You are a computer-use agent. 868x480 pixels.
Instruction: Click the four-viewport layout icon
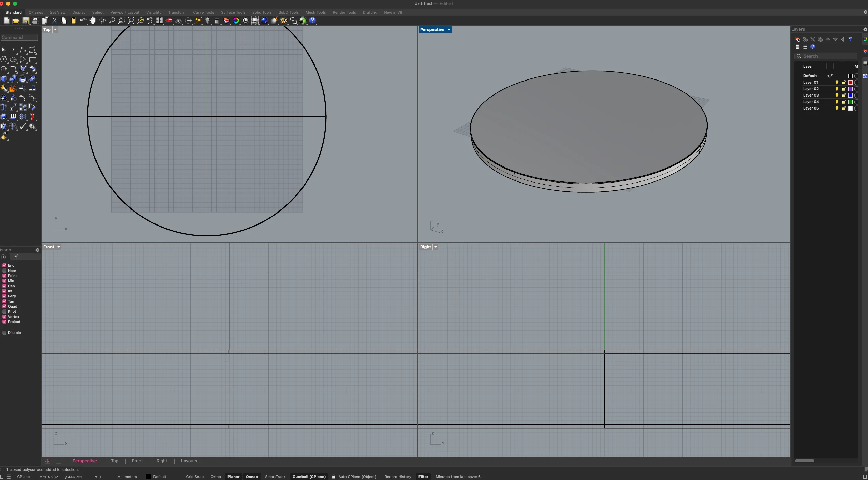point(159,21)
